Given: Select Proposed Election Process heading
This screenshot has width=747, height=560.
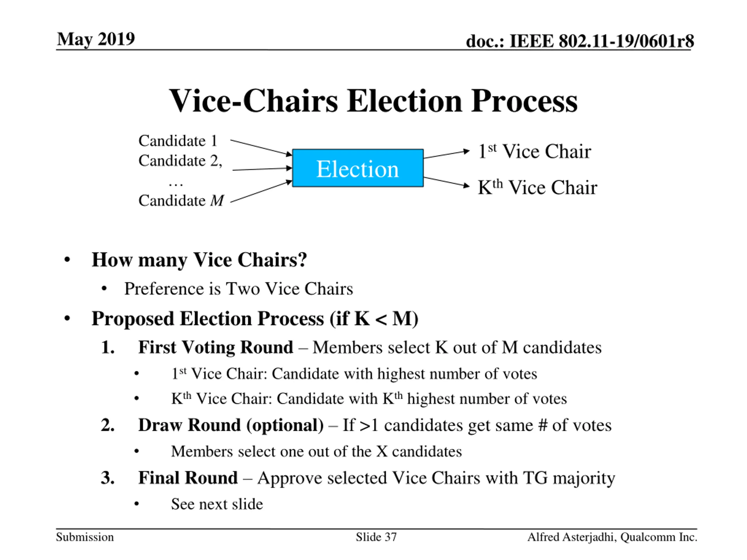Looking at the screenshot, I should (x=255, y=319).
